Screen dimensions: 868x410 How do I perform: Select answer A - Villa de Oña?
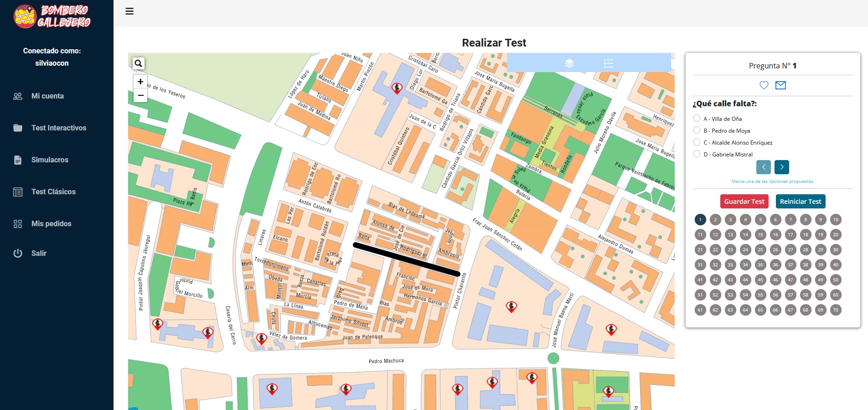[697, 119]
